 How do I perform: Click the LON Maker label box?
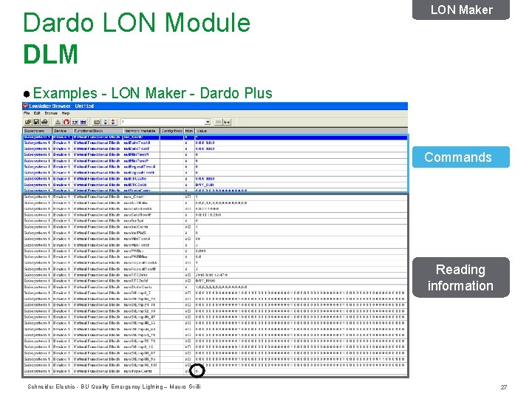(461, 10)
